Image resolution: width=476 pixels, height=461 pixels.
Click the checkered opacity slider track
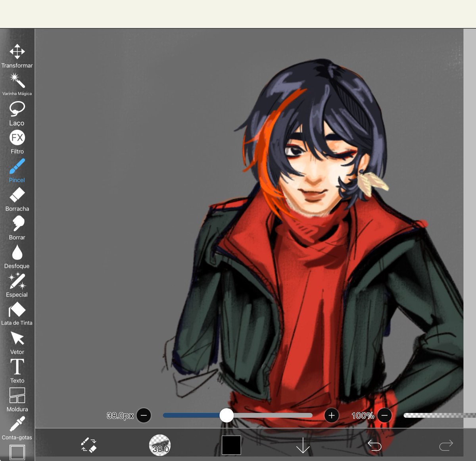click(440, 415)
